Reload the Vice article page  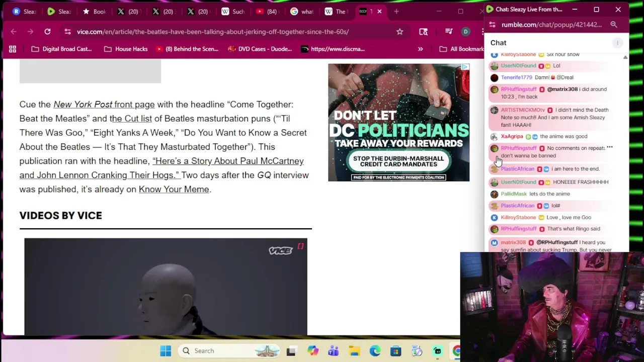(47, 32)
